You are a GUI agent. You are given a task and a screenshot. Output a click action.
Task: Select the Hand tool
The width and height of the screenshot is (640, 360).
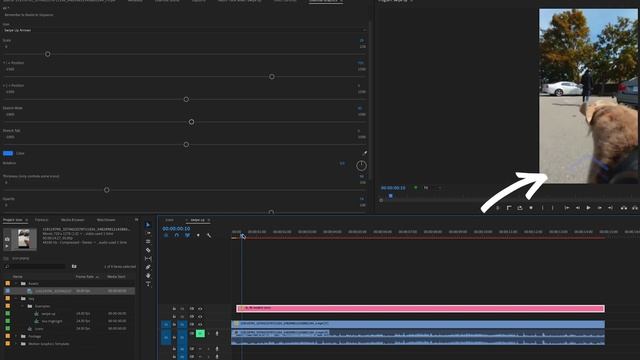(x=148, y=276)
